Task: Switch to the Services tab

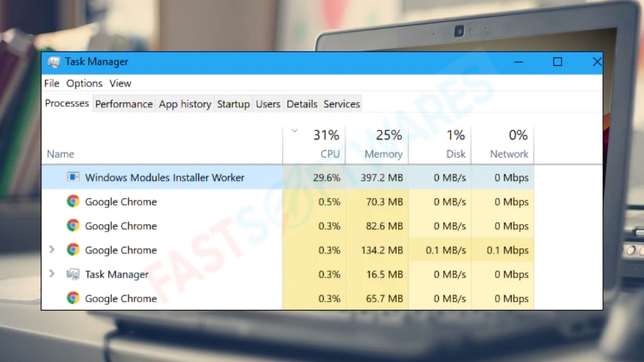Action: [x=341, y=104]
